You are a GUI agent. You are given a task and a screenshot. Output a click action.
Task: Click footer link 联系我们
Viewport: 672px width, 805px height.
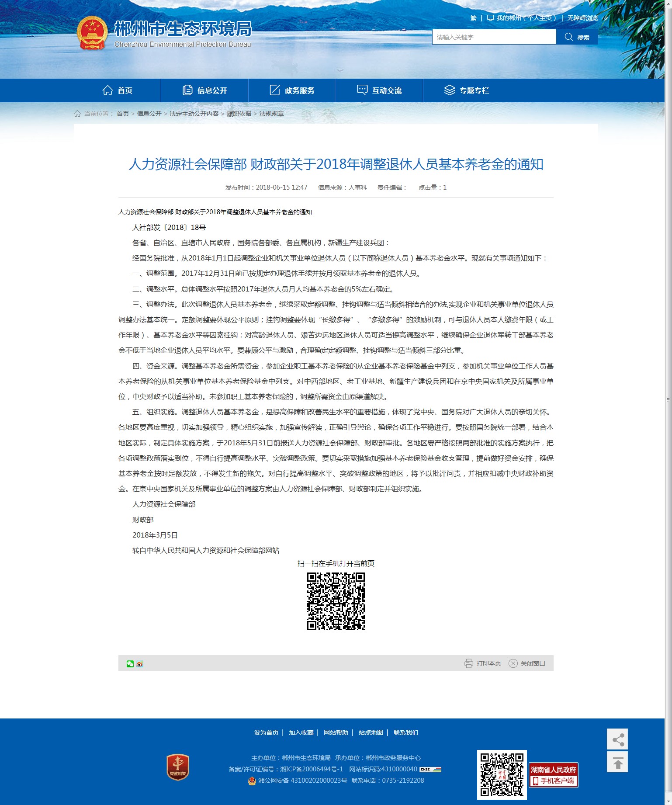(x=406, y=732)
